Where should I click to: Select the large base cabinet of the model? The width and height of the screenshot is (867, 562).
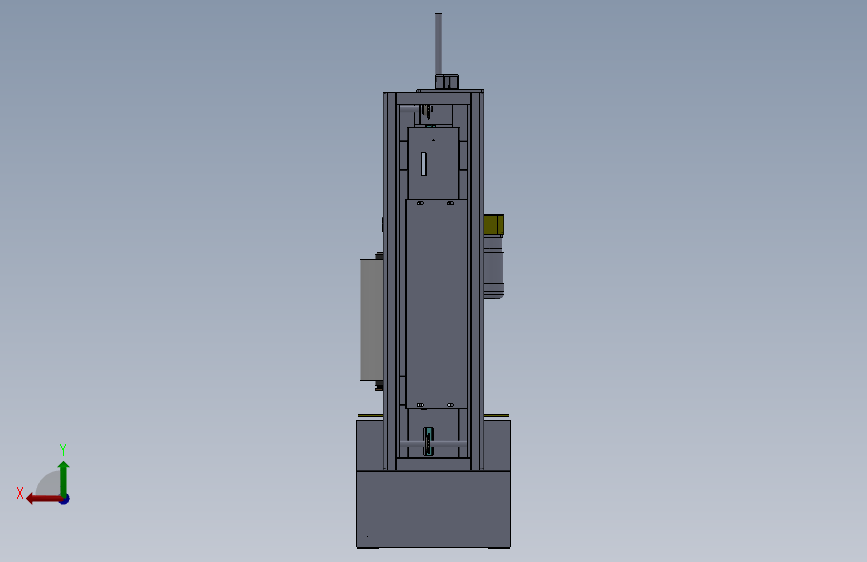point(433,509)
